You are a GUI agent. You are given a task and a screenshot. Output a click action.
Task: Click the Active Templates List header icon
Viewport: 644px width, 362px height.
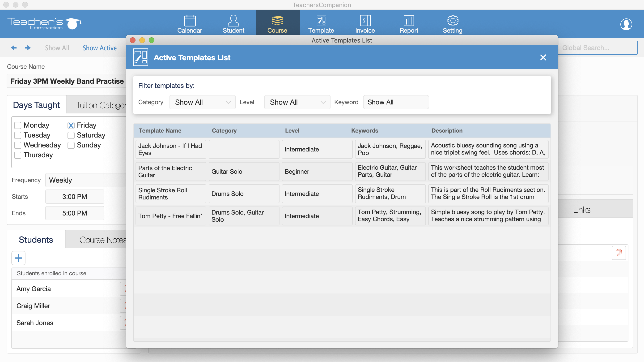click(x=140, y=57)
